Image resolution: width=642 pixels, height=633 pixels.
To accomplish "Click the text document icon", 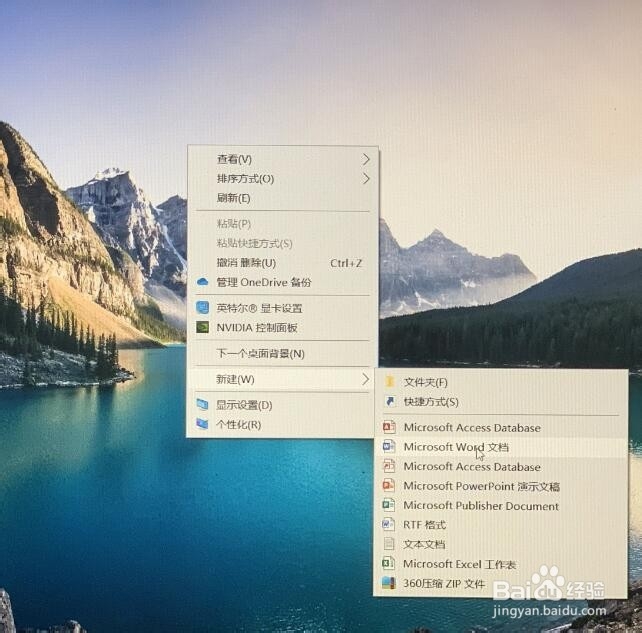I will coord(389,544).
